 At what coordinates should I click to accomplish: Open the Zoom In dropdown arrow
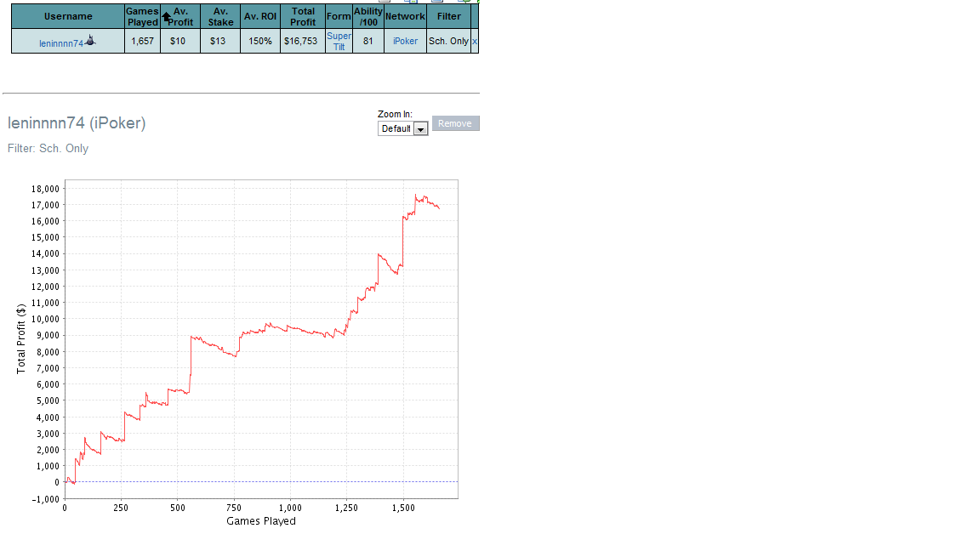tap(420, 128)
